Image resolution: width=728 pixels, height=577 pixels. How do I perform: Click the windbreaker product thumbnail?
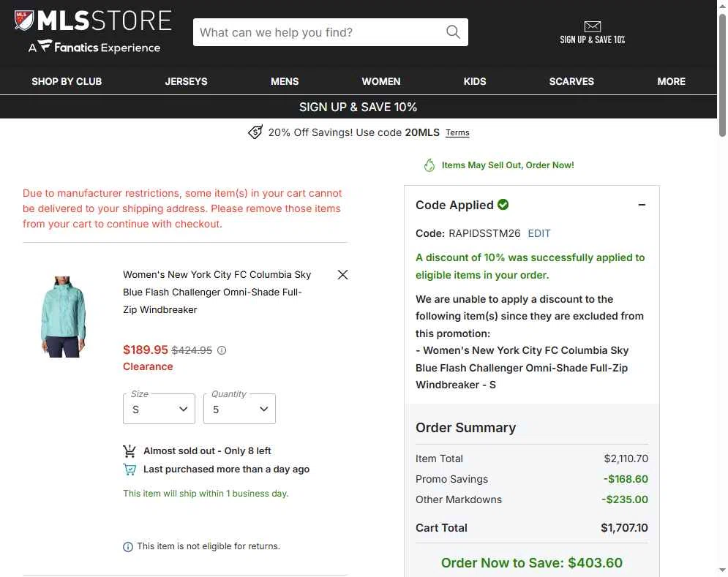pos(63,317)
